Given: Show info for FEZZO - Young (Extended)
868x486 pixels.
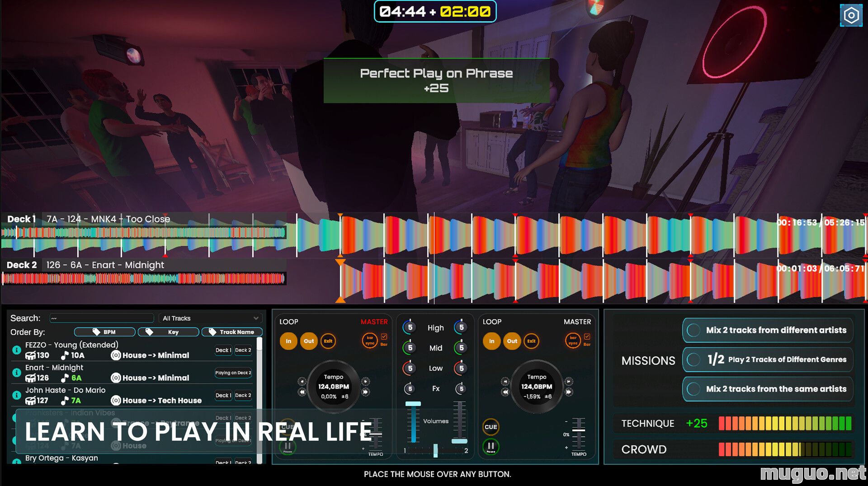Looking at the screenshot, I should tap(16, 350).
